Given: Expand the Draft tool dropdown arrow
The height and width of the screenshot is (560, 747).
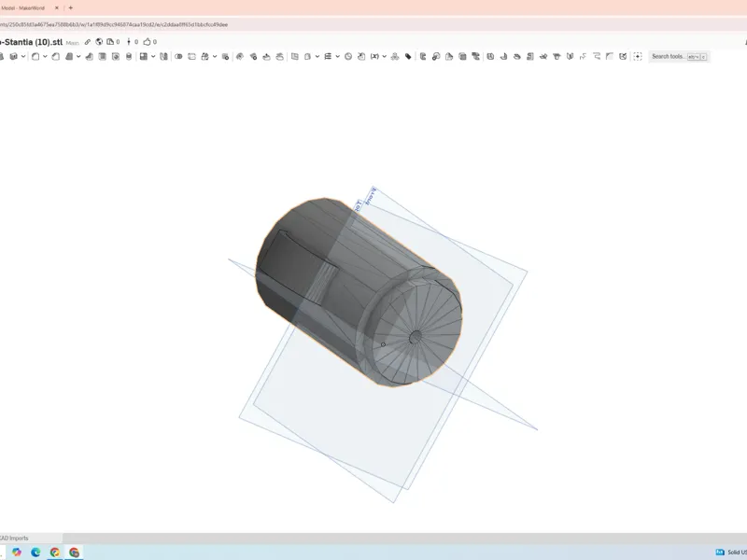Looking at the screenshot, I should [x=78, y=56].
